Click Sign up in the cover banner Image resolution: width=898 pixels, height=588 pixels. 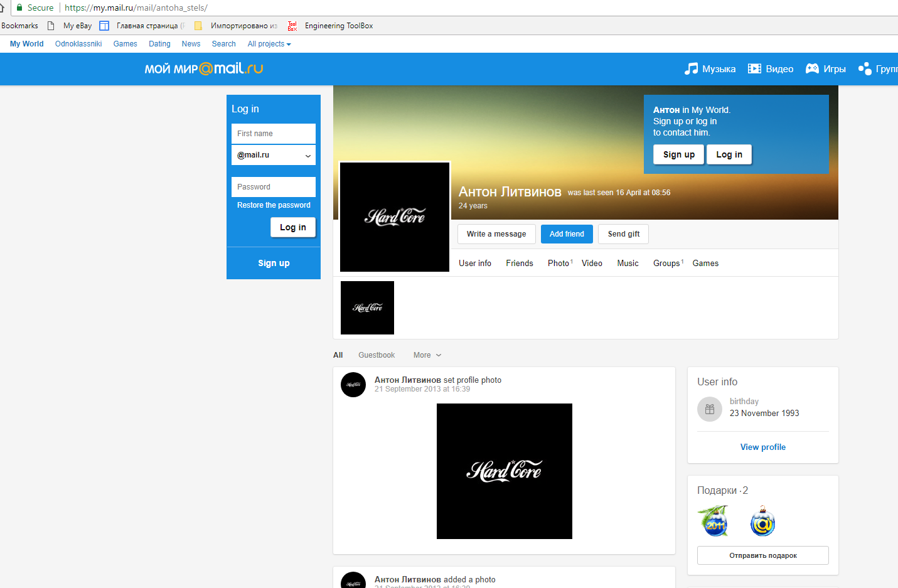(679, 154)
